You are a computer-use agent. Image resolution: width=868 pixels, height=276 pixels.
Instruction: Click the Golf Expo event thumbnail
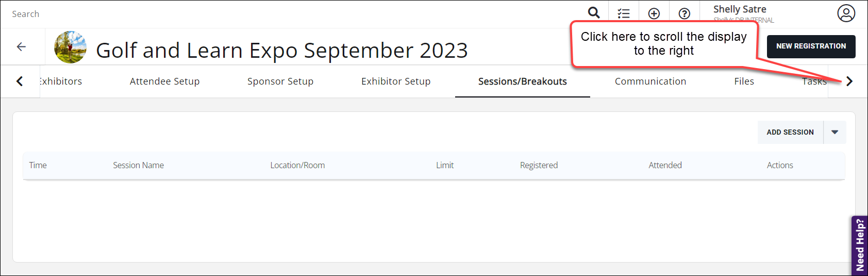click(70, 47)
